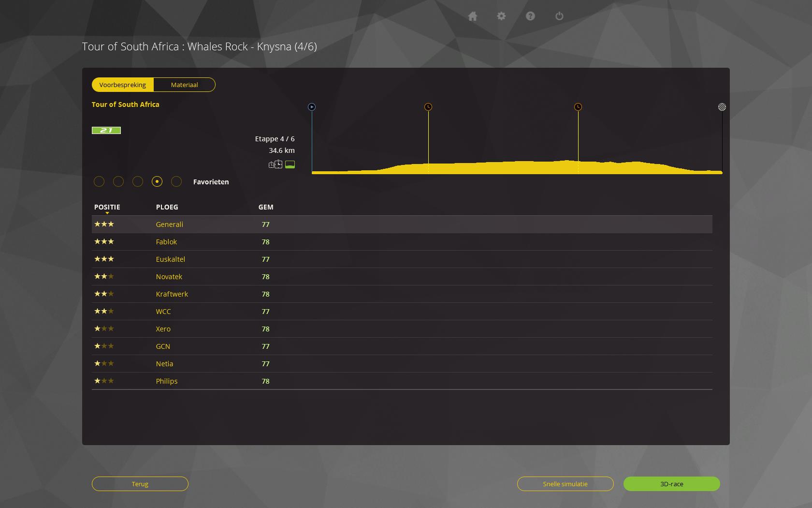
Task: Click Generali average value 77
Action: [266, 224]
